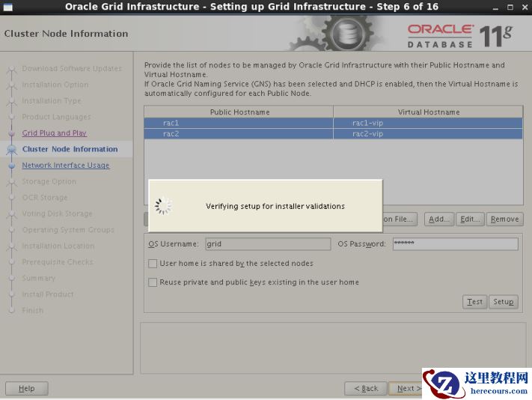Toggle User home is shared checkbox
The height and width of the screenshot is (400, 532).
tap(153, 264)
